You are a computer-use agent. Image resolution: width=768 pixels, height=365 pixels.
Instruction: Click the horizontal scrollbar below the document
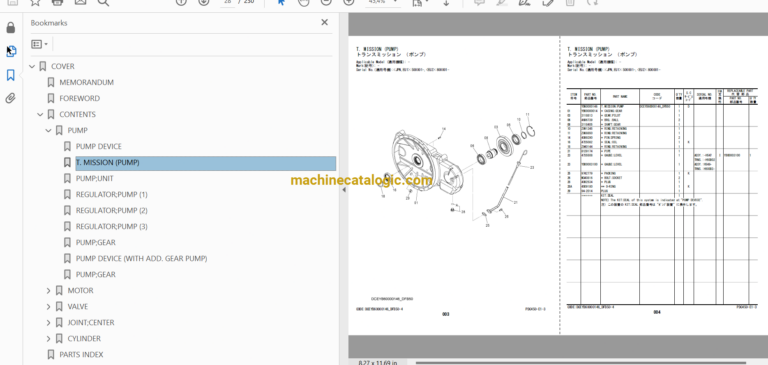tap(580, 363)
